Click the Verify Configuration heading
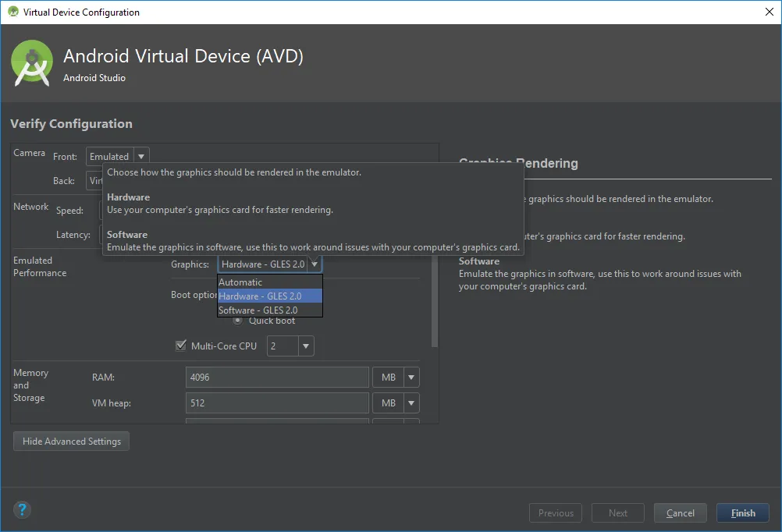Screen dimensions: 782x532 (x=71, y=124)
